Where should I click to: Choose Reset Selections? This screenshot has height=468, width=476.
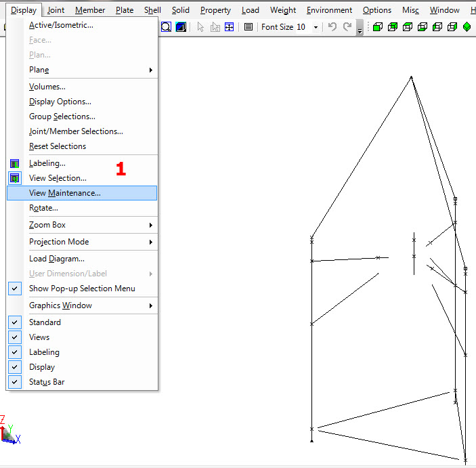[82, 146]
